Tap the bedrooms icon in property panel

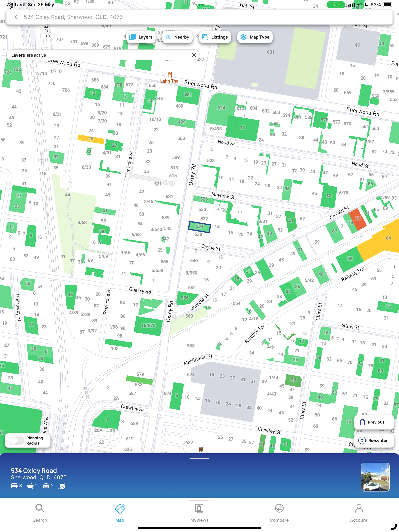click(x=14, y=486)
